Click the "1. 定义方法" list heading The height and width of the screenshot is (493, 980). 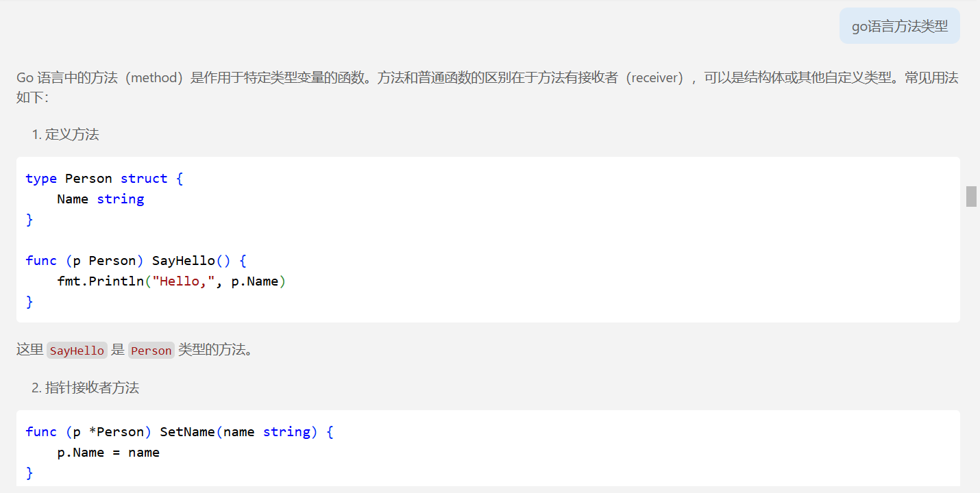coord(65,134)
